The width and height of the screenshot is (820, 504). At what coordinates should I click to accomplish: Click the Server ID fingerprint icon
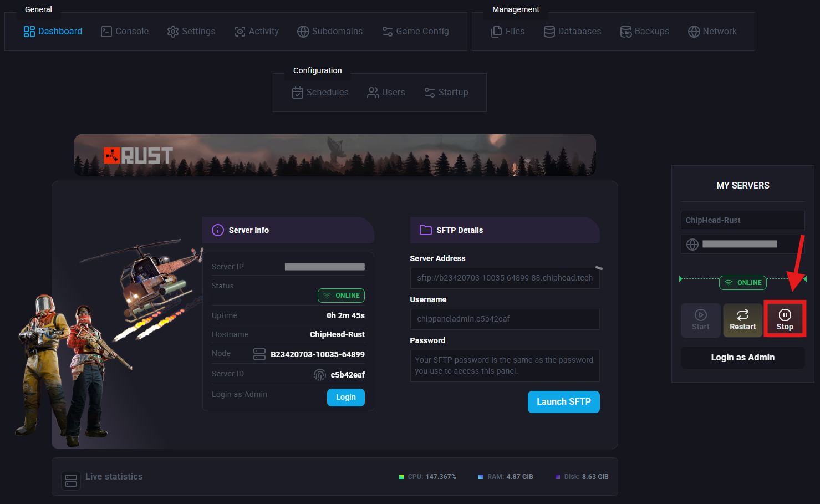click(320, 375)
